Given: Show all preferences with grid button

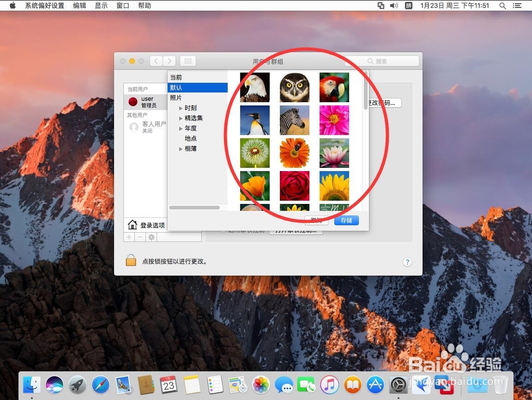Looking at the screenshot, I should (188, 61).
